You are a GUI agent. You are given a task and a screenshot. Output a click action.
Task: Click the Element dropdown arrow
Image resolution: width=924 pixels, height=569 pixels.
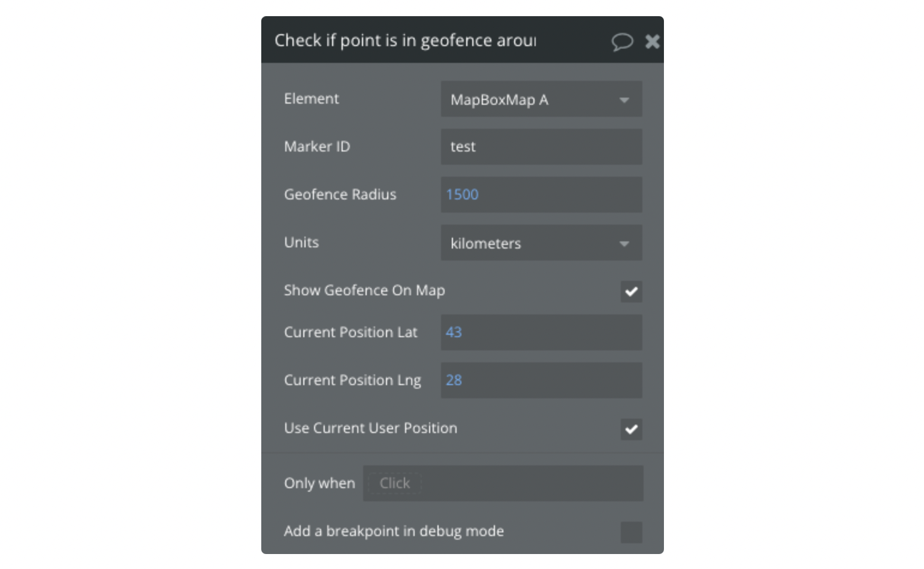[624, 100]
